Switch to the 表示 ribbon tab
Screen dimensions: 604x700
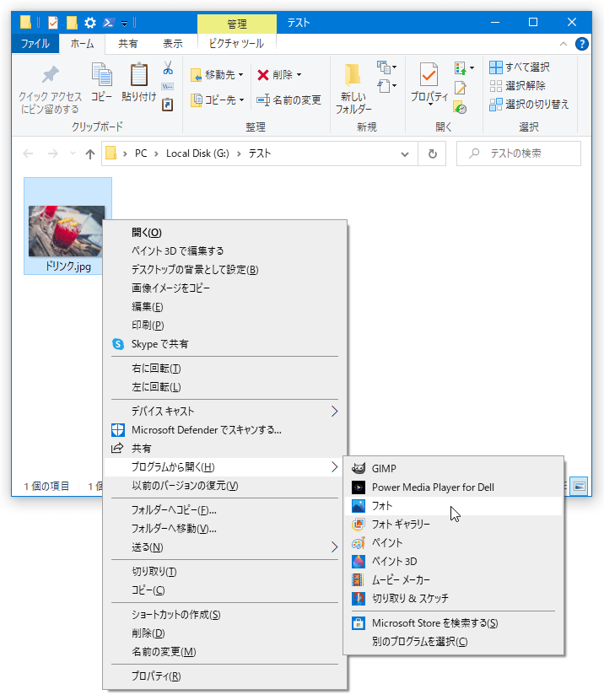(x=173, y=44)
